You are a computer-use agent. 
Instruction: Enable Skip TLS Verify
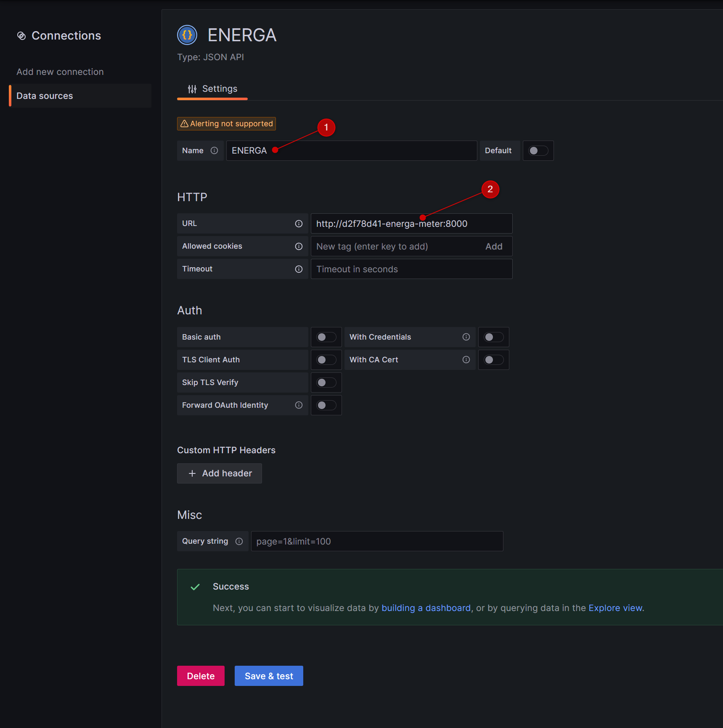tap(326, 382)
